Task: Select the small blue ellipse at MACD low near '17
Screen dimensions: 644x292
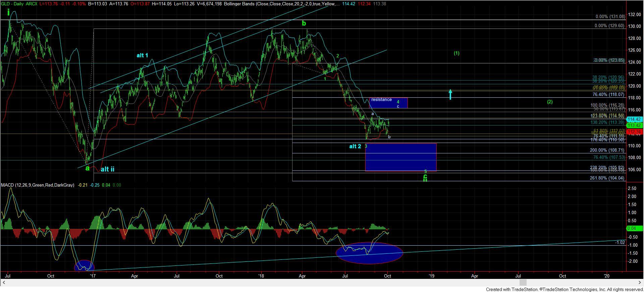Action: 84,265
